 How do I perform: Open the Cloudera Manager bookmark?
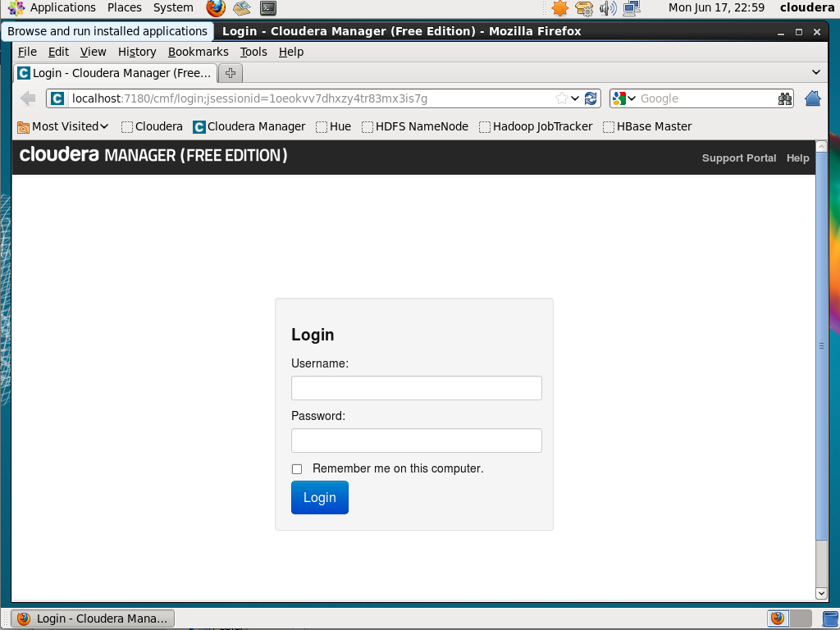[249, 127]
